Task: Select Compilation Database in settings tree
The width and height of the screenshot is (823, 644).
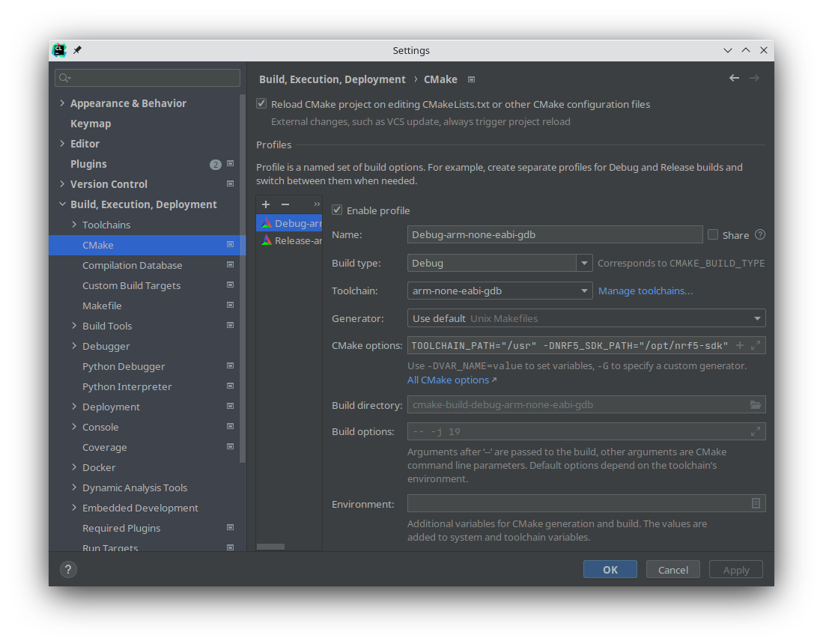Action: tap(132, 265)
